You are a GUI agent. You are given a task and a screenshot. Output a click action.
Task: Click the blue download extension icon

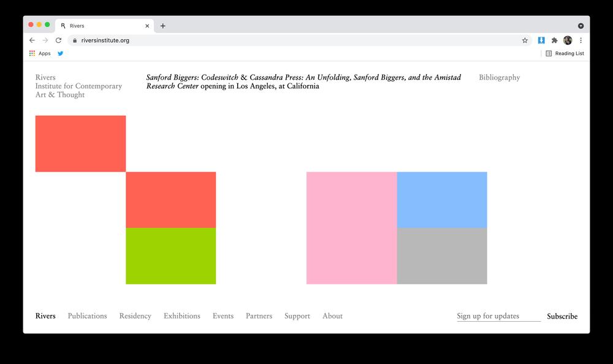[x=541, y=40]
